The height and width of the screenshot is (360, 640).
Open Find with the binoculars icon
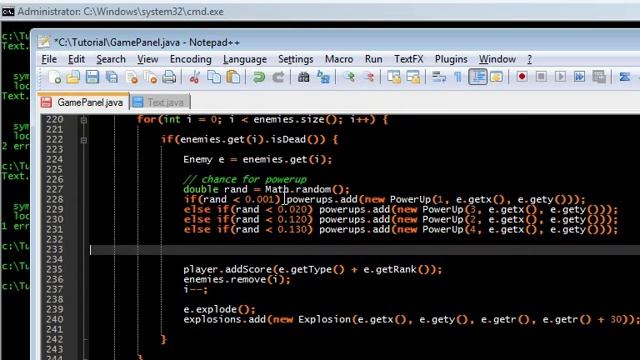point(303,77)
